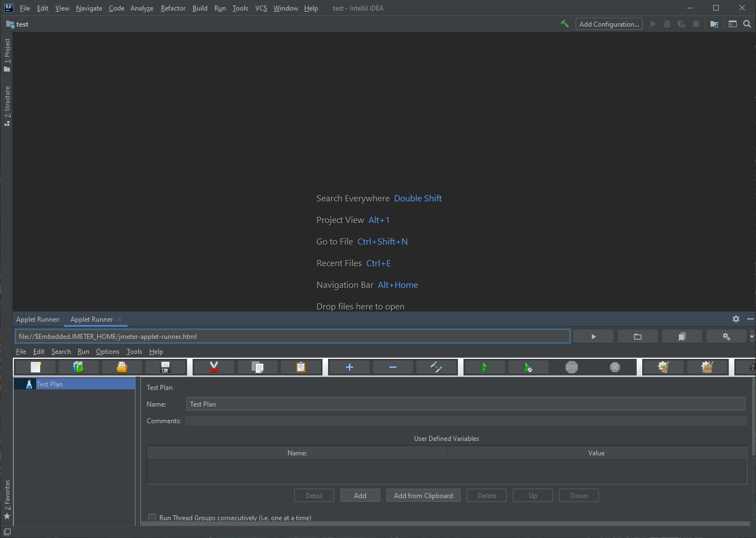The width and height of the screenshot is (756, 538).
Task: Save test plan with the floppy disk icon
Action: coord(165,367)
